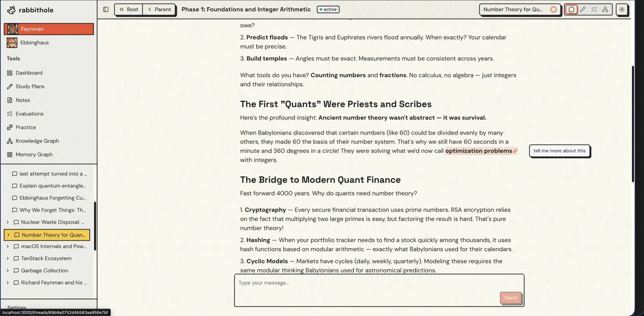Viewport: 644px width, 316px height.
Task: Expand the Nuclear Waste Disposal thread
Action: pos(8,222)
